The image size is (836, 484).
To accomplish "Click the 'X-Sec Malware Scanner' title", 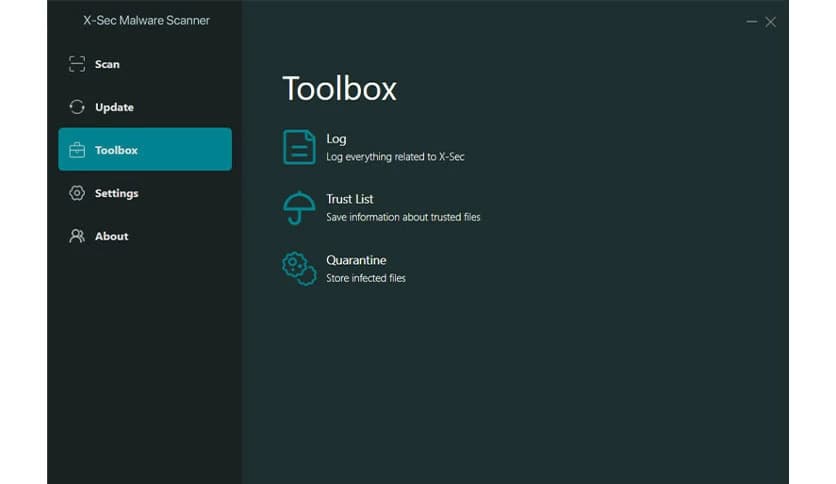I will tap(146, 20).
